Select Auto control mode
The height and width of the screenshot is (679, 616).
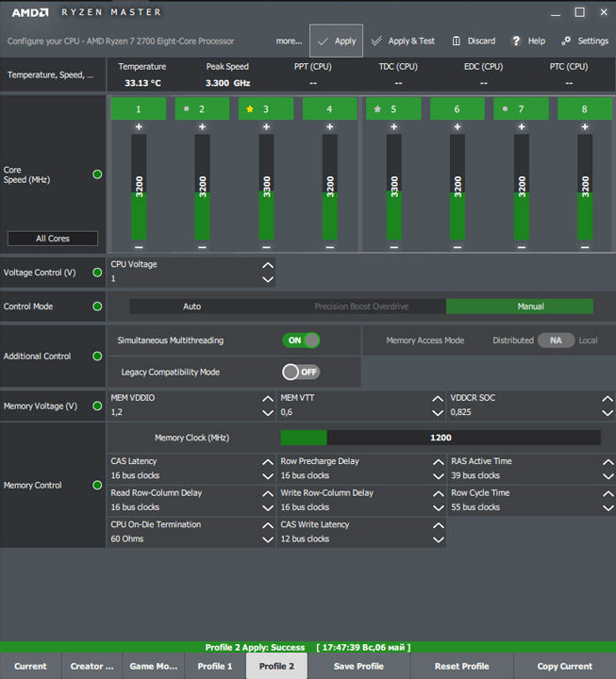point(191,306)
